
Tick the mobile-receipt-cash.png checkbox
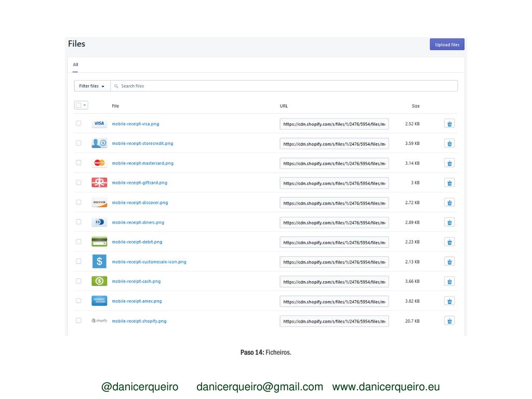click(x=78, y=281)
